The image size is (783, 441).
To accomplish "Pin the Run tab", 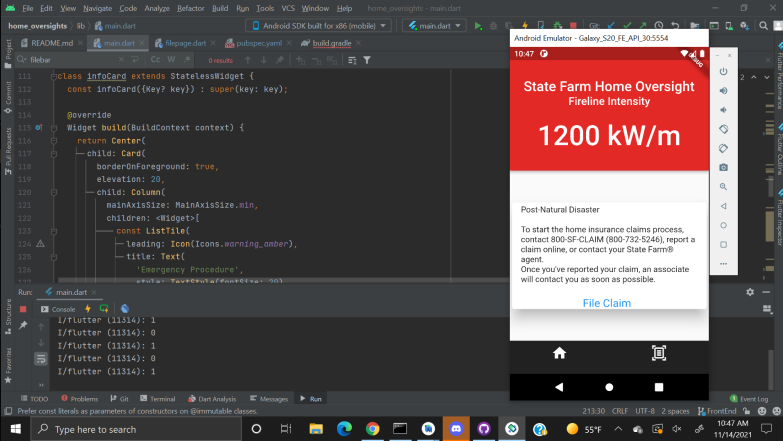I will (23, 325).
